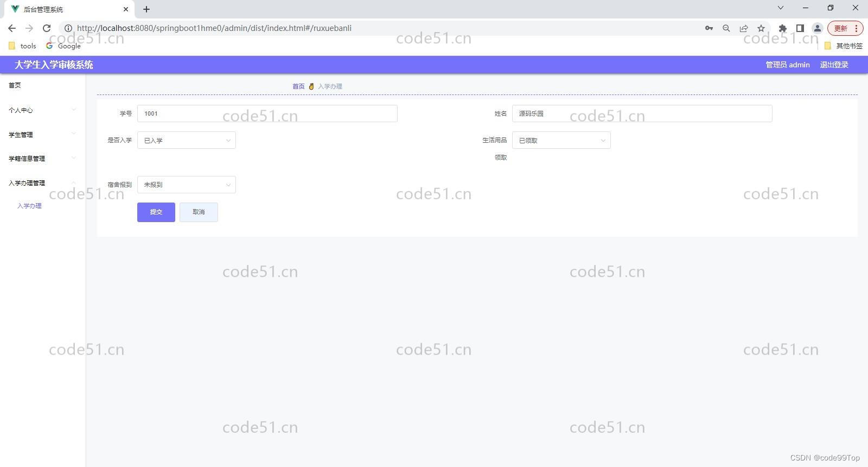Screen dimensions: 868x467
Task: Click the site info icon in address bar
Action: point(68,28)
